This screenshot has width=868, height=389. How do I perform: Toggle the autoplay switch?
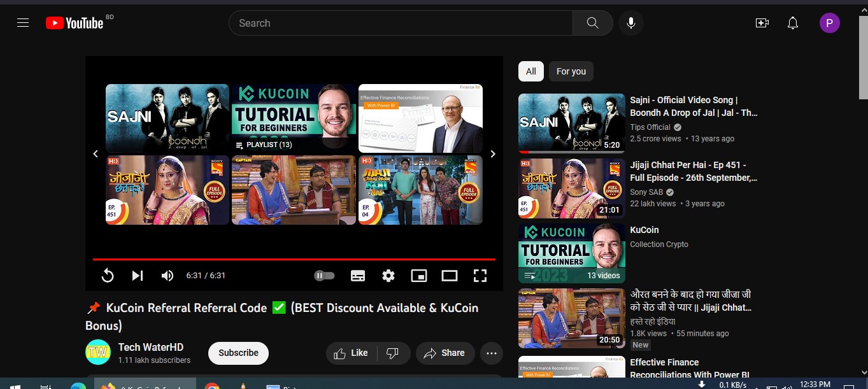[324, 276]
